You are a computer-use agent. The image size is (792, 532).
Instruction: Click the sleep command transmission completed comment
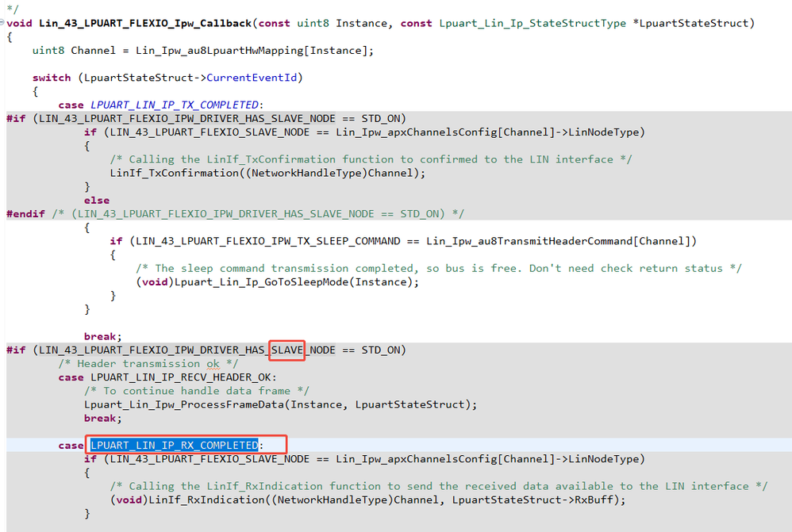pos(438,269)
